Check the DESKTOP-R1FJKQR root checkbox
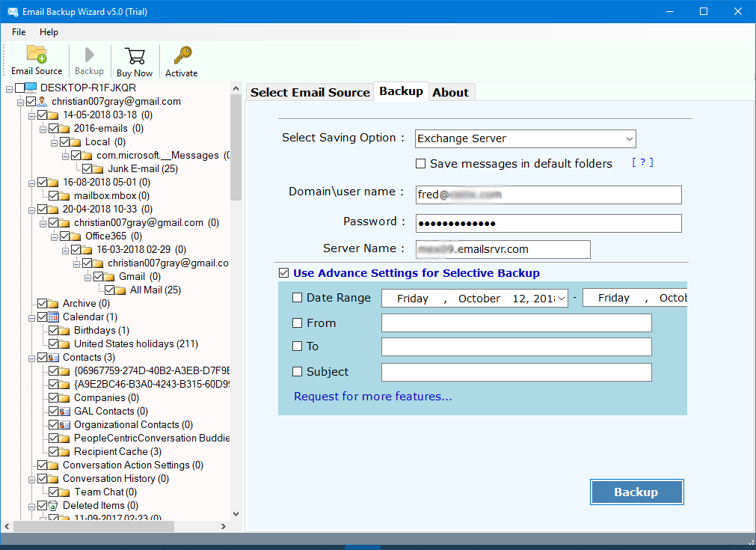Viewport: 756px width, 550px height. pyautogui.click(x=19, y=88)
